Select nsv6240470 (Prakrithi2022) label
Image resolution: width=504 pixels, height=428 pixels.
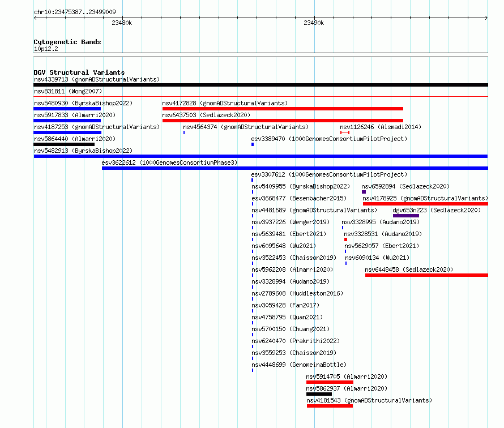point(296,341)
